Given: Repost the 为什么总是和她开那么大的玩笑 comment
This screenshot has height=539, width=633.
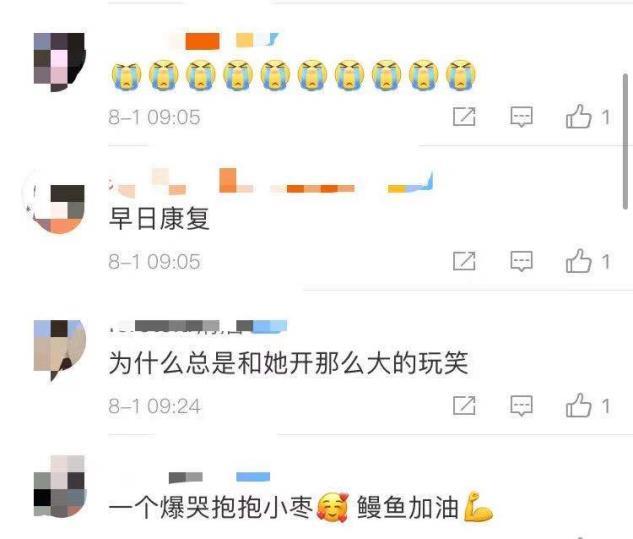Looking at the screenshot, I should (x=464, y=405).
